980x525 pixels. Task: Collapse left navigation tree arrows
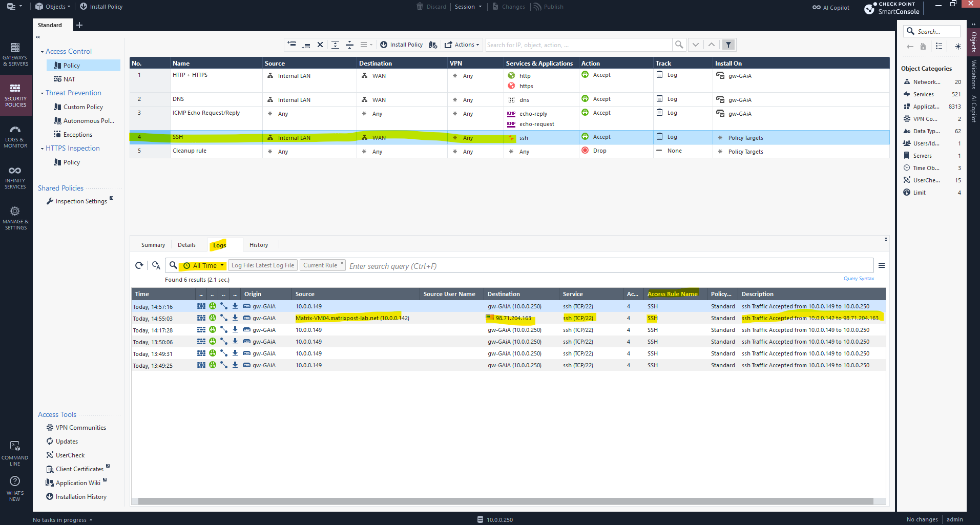(38, 37)
